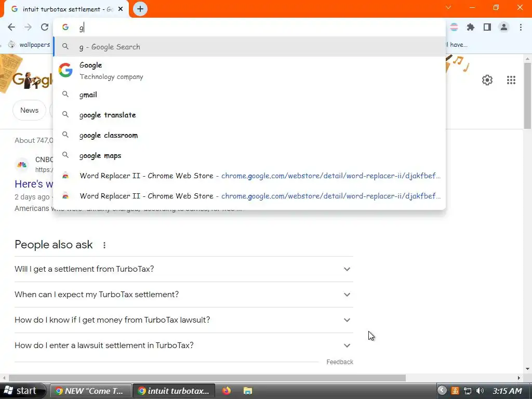Reload the page with the refresh icon
Screen dimensions: 532x399
click(x=45, y=27)
